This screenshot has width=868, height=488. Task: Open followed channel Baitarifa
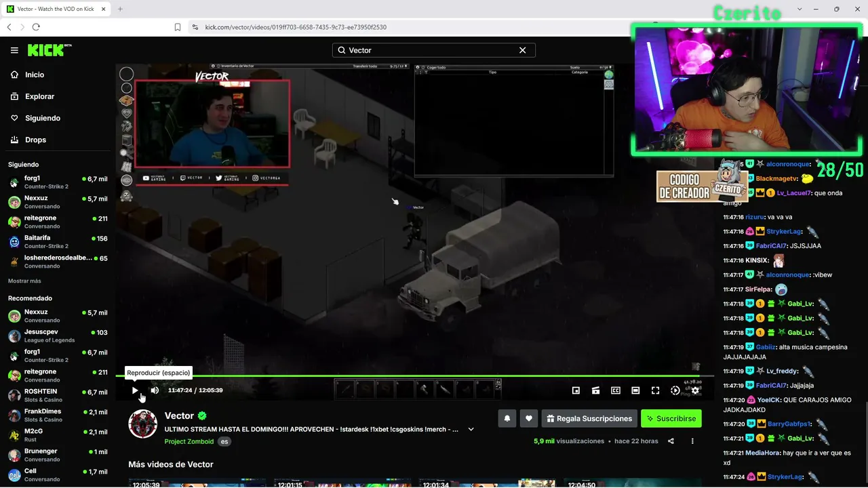click(x=58, y=242)
